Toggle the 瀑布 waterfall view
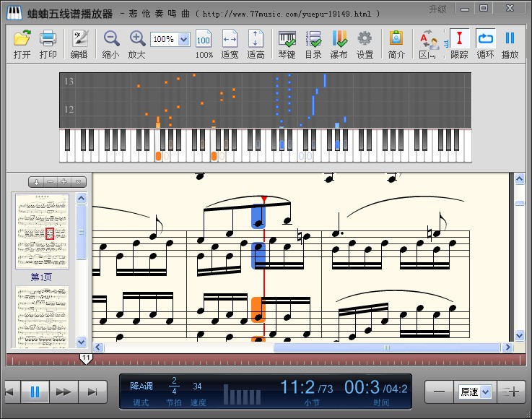 coord(339,43)
